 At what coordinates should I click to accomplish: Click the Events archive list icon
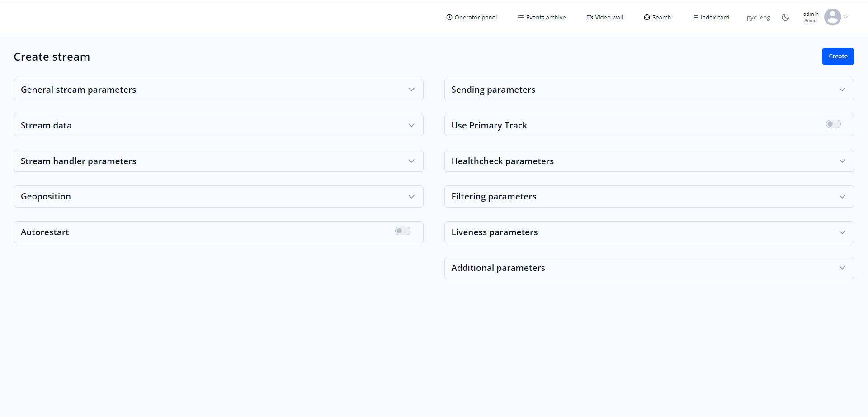point(521,18)
